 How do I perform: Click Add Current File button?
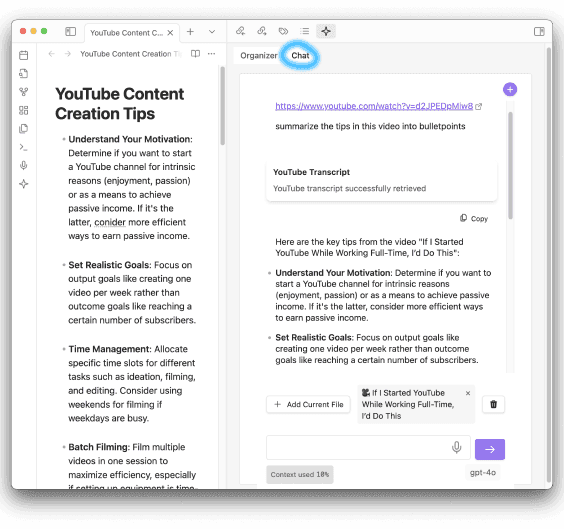[x=309, y=405]
